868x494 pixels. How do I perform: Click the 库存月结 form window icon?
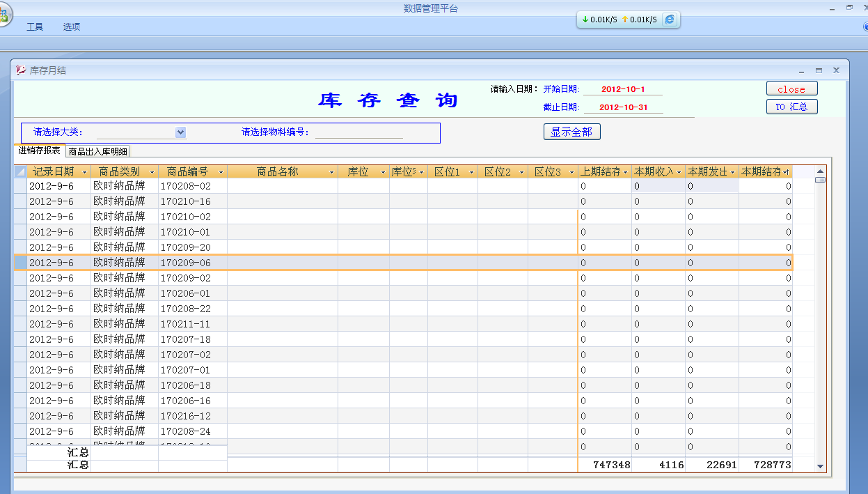pos(21,70)
